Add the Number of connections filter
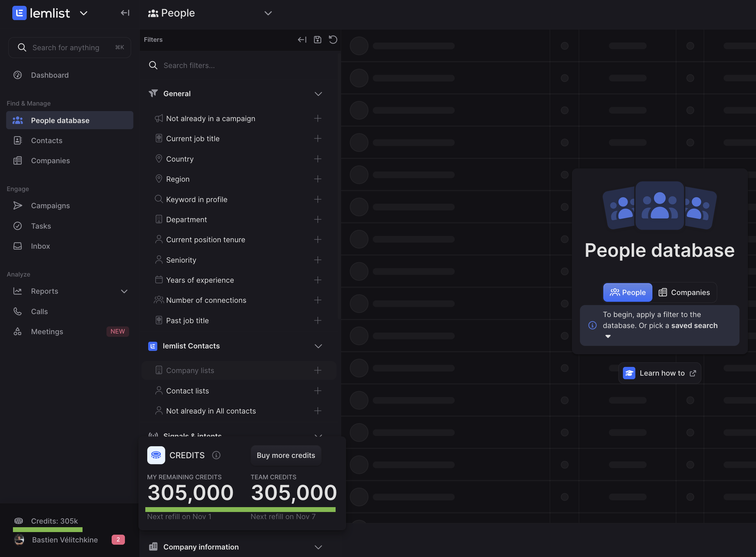The width and height of the screenshot is (756, 557). coord(317,300)
